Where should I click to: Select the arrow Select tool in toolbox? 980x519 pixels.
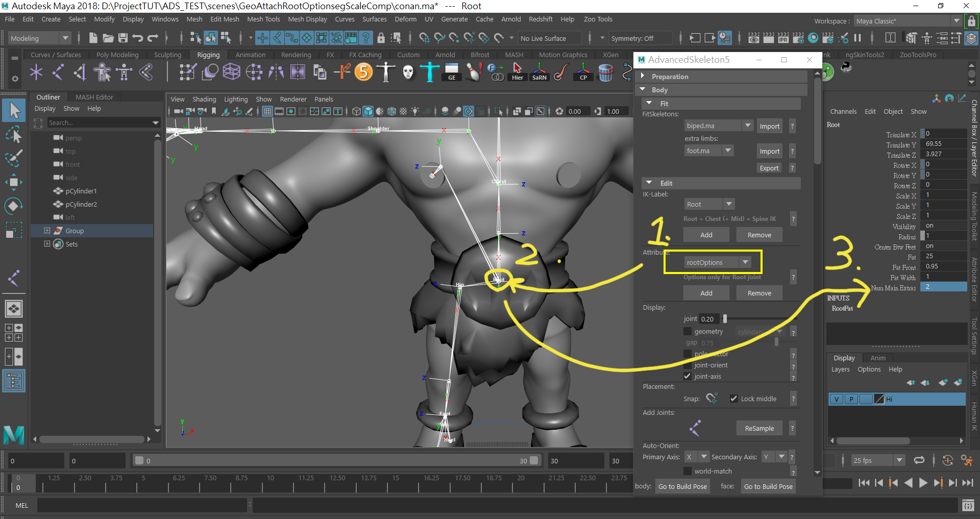click(x=14, y=110)
